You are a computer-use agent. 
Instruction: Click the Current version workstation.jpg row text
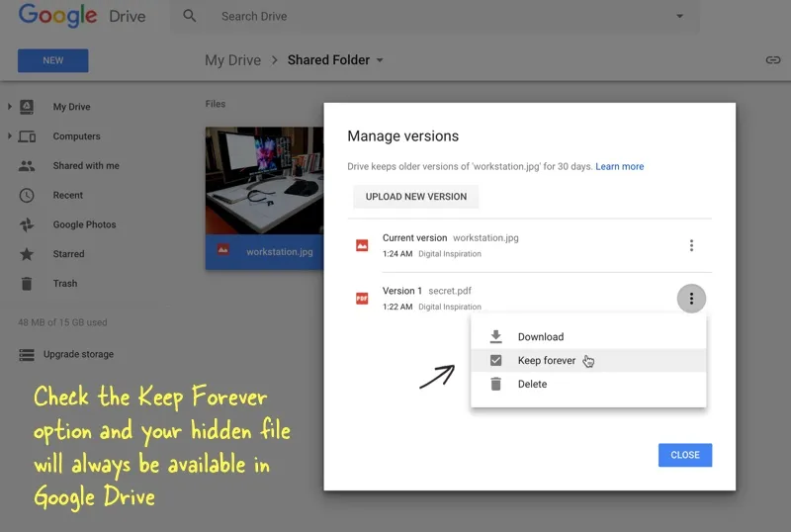[451, 237]
